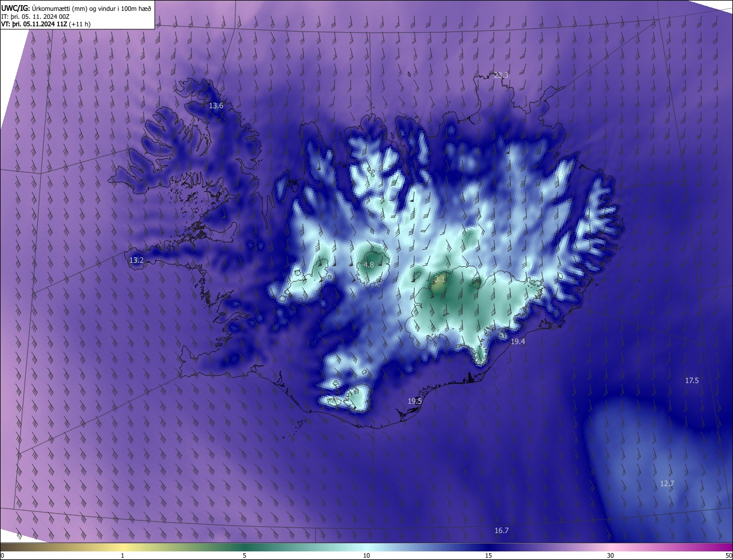
Task: Click the 5 label on the color scale
Action: click(245, 555)
